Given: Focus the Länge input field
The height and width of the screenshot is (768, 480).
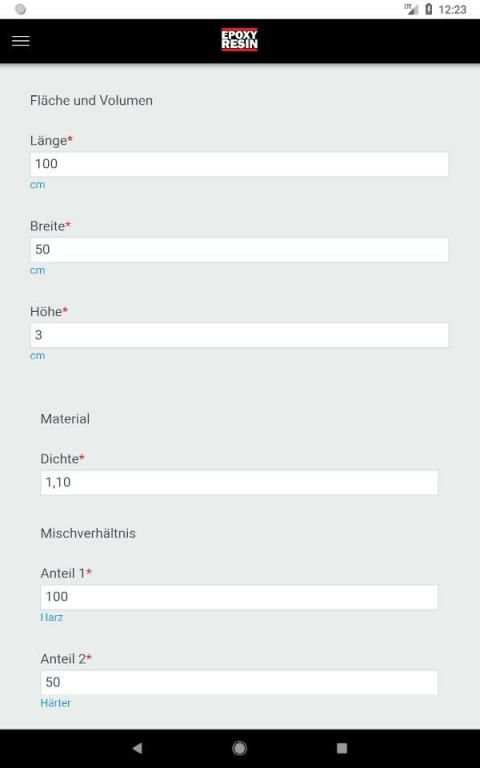Looking at the screenshot, I should [x=239, y=164].
